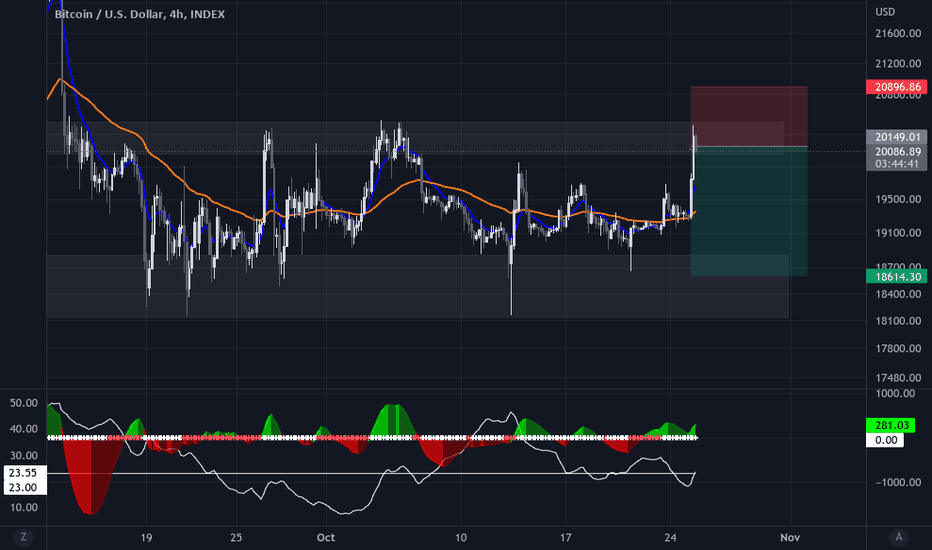932x550 pixels.
Task: Click the date label 24 on time axis
Action: click(x=670, y=538)
